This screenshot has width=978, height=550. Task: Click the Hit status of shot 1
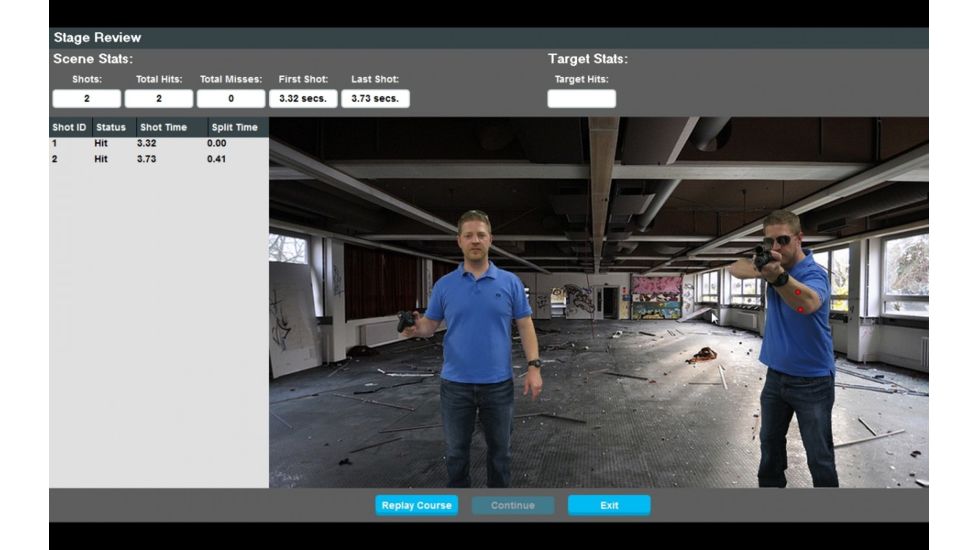pos(101,143)
